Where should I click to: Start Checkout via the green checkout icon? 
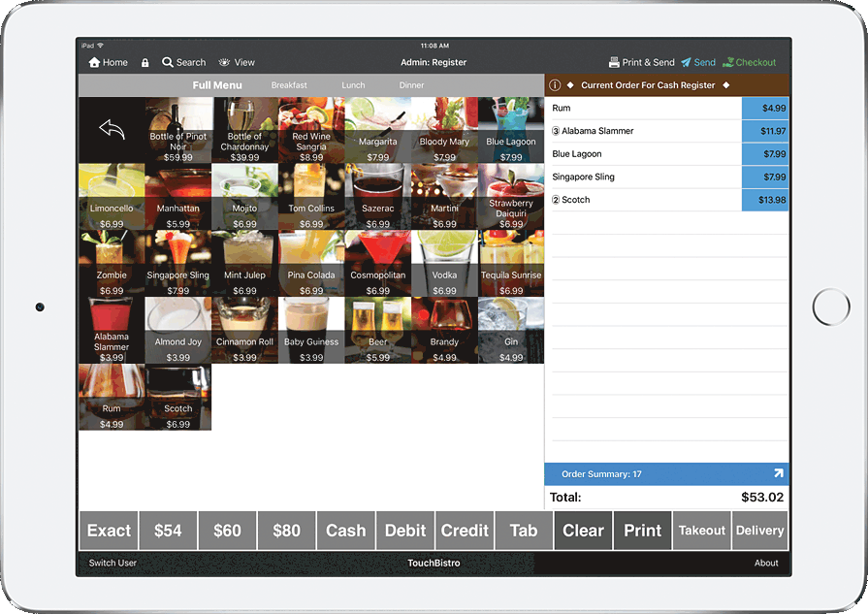click(728, 61)
